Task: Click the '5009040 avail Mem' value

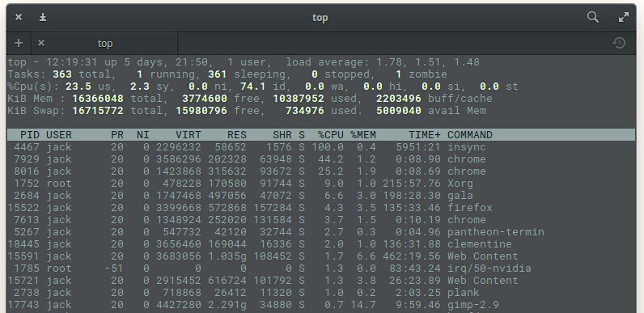Action: click(x=431, y=111)
